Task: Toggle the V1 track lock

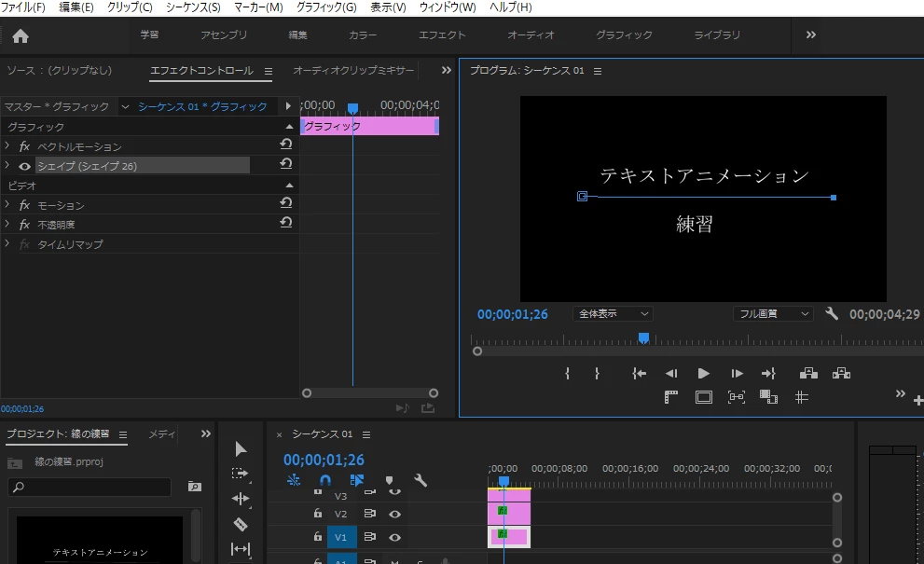Action: click(x=318, y=537)
